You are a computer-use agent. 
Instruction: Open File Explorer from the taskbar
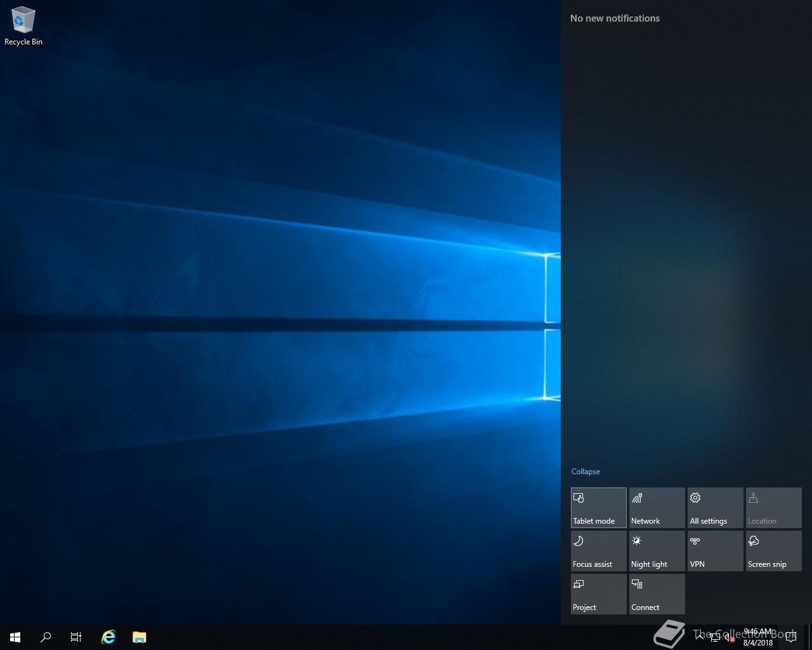pos(139,637)
